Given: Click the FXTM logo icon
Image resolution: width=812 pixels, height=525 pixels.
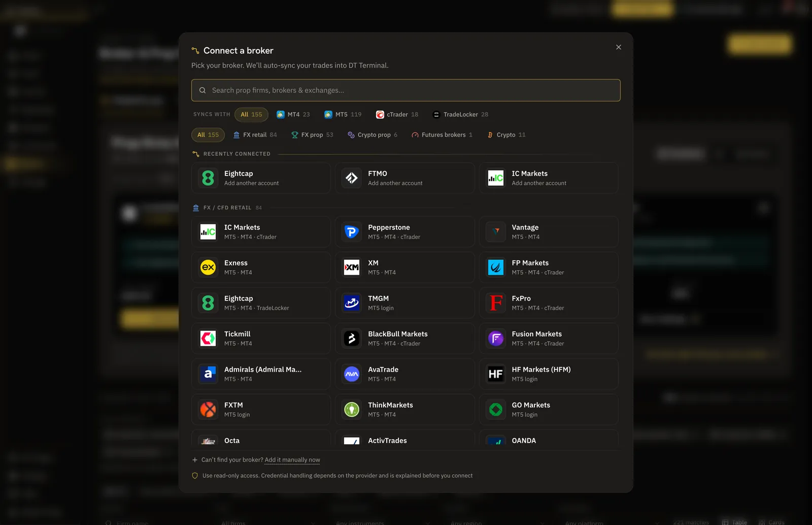Looking at the screenshot, I should pyautogui.click(x=208, y=410).
